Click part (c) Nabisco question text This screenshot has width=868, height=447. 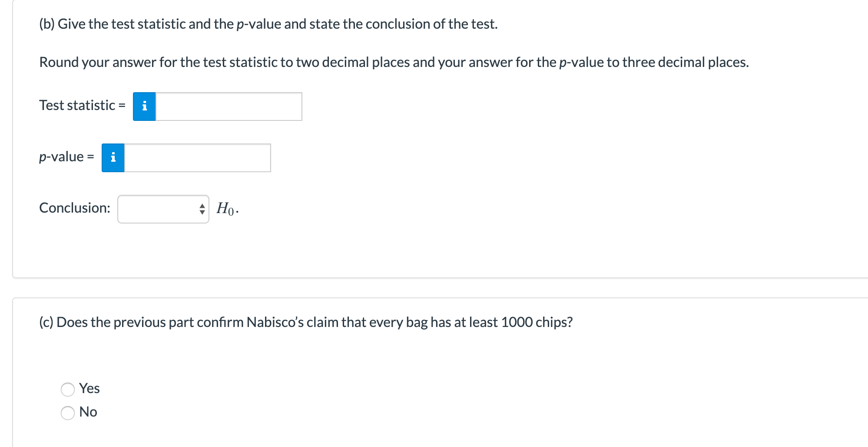click(306, 322)
